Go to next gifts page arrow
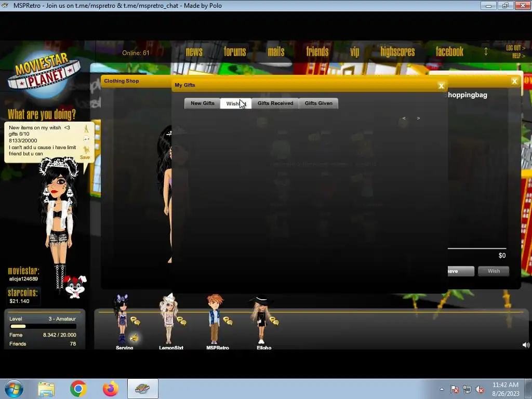Viewport: 532px width, 399px height. coord(418,118)
